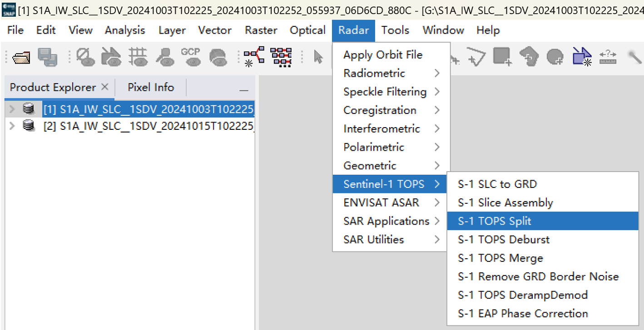The width and height of the screenshot is (644, 330).
Task: Expand the Polarimetric submenu
Action: pyautogui.click(x=391, y=147)
